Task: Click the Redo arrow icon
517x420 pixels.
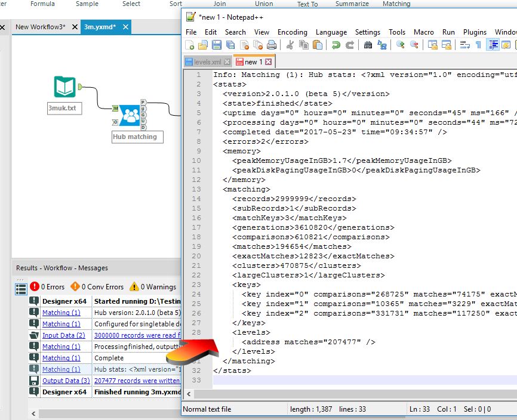Action: [349, 45]
